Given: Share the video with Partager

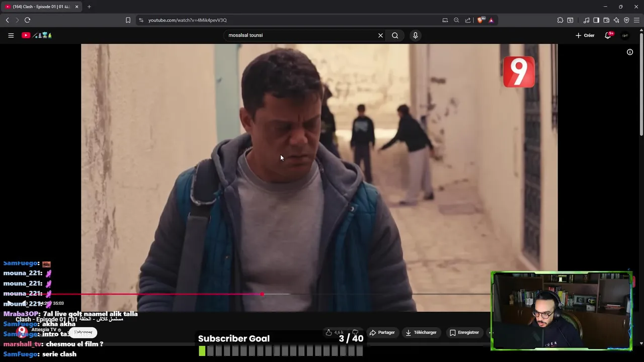Looking at the screenshot, I should (x=382, y=332).
